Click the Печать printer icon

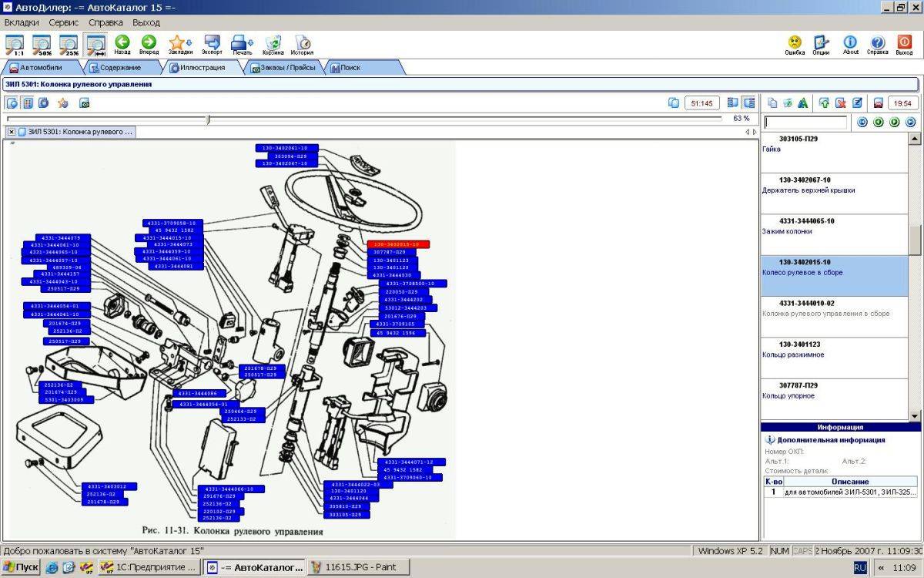(x=240, y=44)
